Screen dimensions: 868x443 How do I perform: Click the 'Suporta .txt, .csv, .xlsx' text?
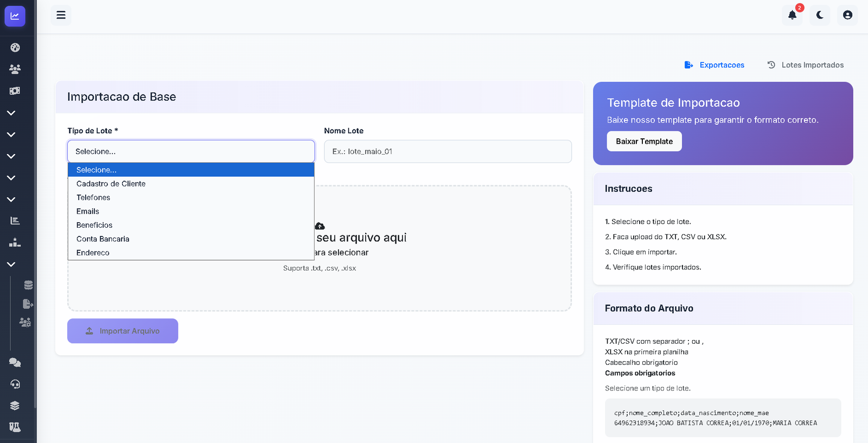320,268
